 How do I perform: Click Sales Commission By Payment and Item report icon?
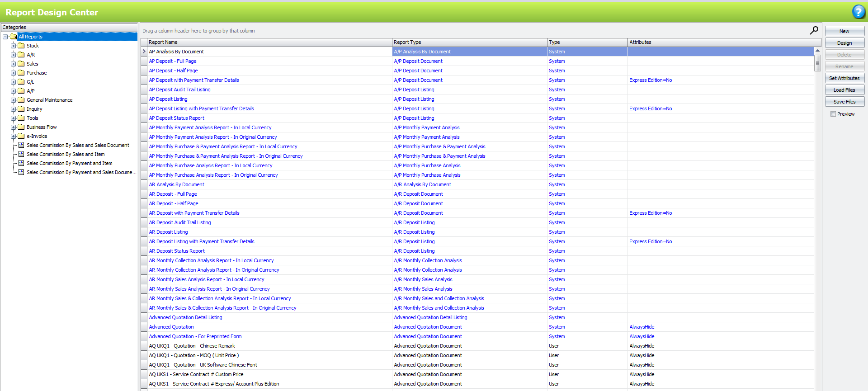pos(21,163)
